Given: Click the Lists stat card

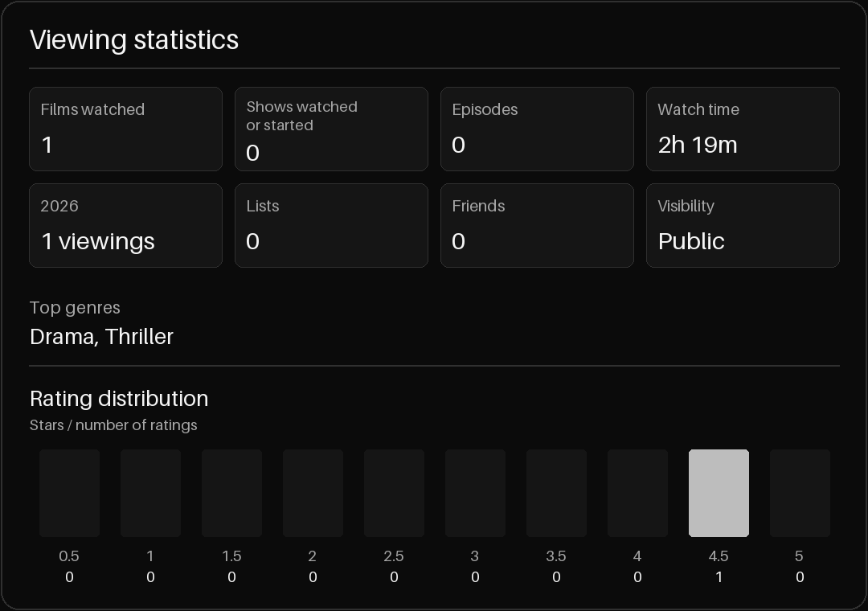Looking at the screenshot, I should point(331,225).
